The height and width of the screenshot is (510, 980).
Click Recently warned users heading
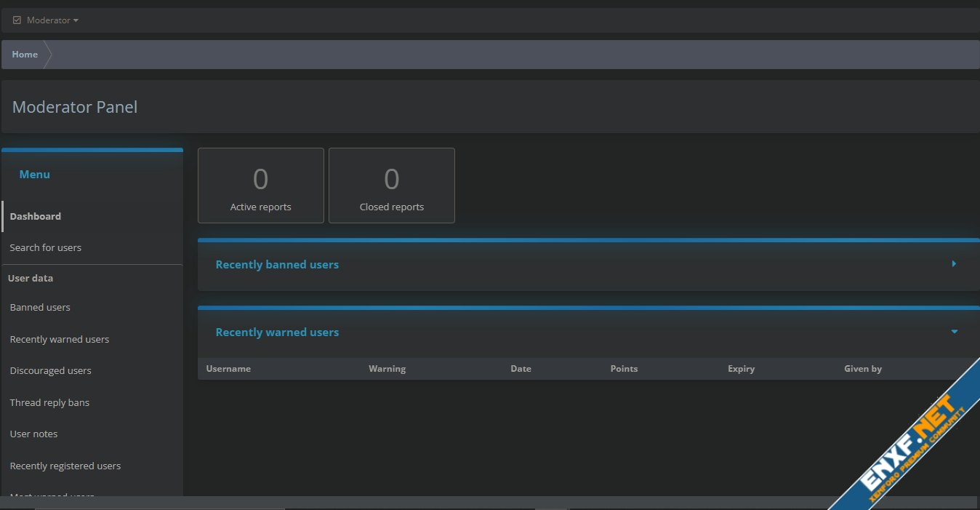click(x=277, y=332)
